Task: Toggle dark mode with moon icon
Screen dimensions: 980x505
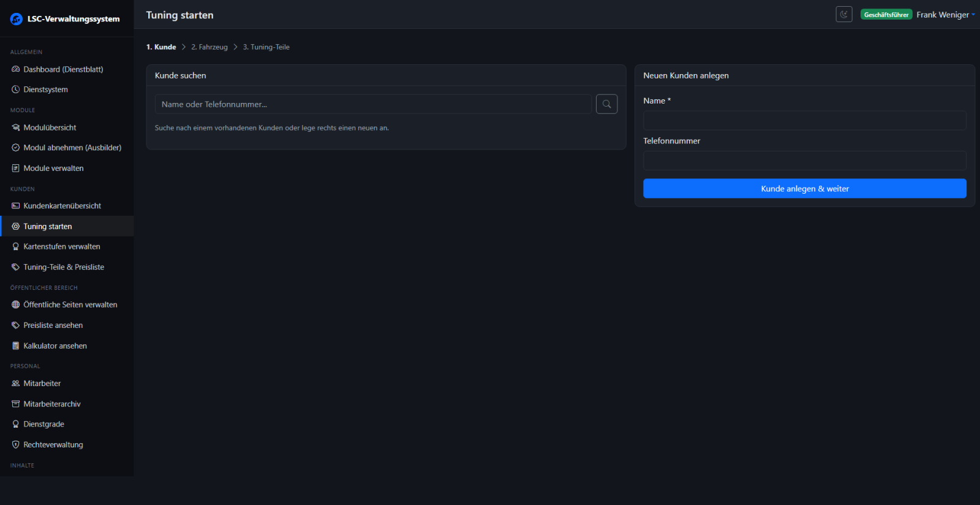Action: click(844, 15)
